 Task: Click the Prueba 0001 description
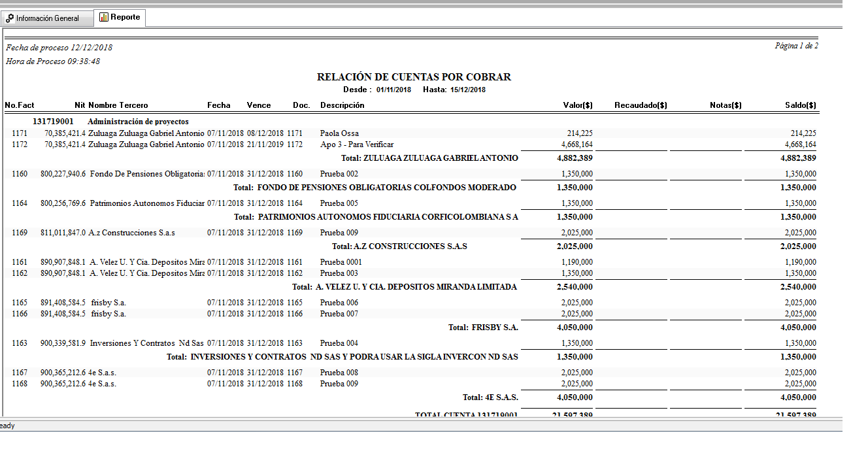[341, 262]
